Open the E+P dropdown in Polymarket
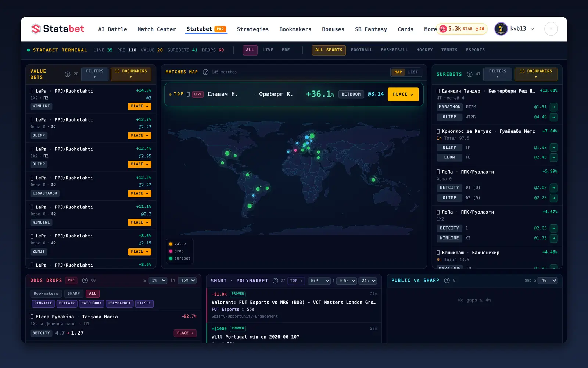This screenshot has height=368, width=588. 319,281
